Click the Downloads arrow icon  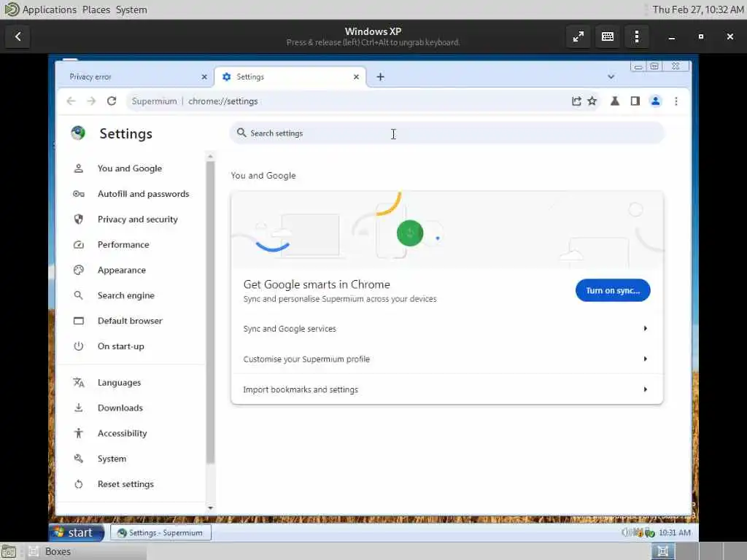click(x=79, y=408)
